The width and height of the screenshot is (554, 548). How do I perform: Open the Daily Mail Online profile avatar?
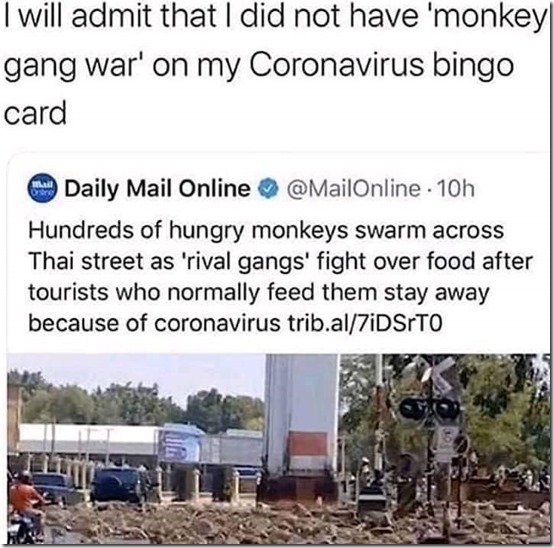click(42, 188)
